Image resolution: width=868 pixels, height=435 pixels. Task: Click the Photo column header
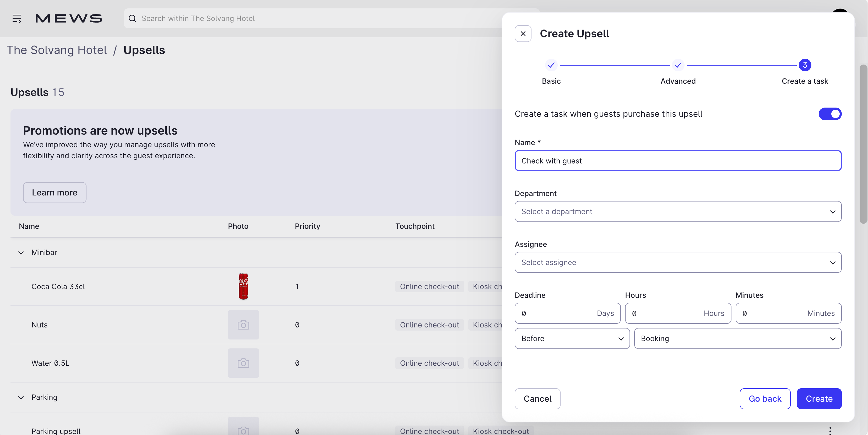[238, 226]
